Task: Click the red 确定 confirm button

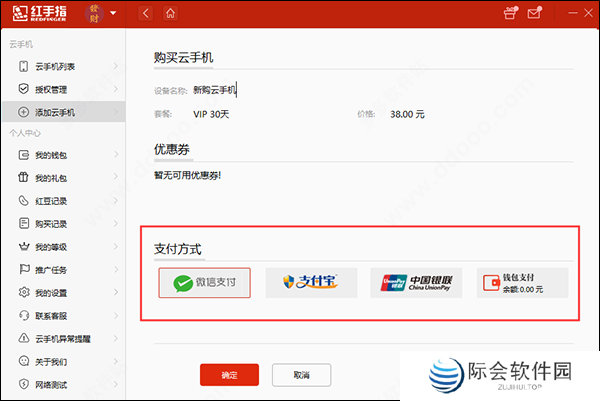Action: click(x=229, y=375)
